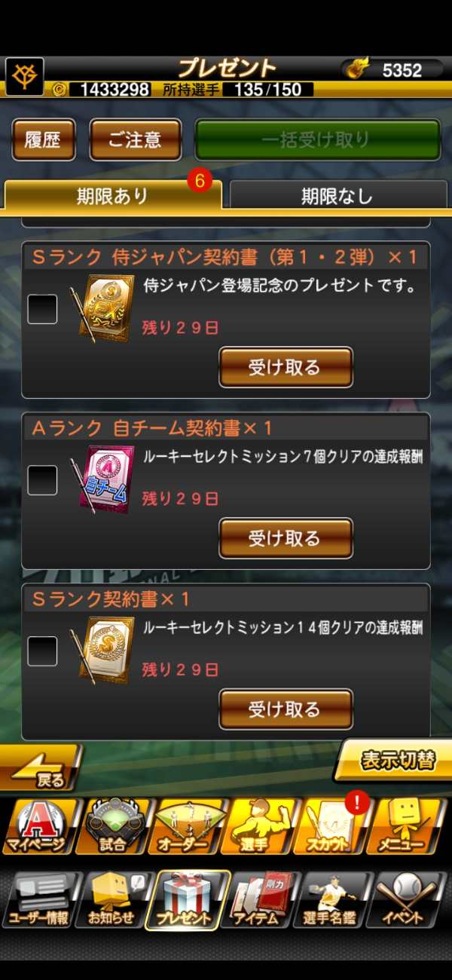Switch to the 期限なし tab
Viewport: 452px width, 980px height.
coord(337,196)
